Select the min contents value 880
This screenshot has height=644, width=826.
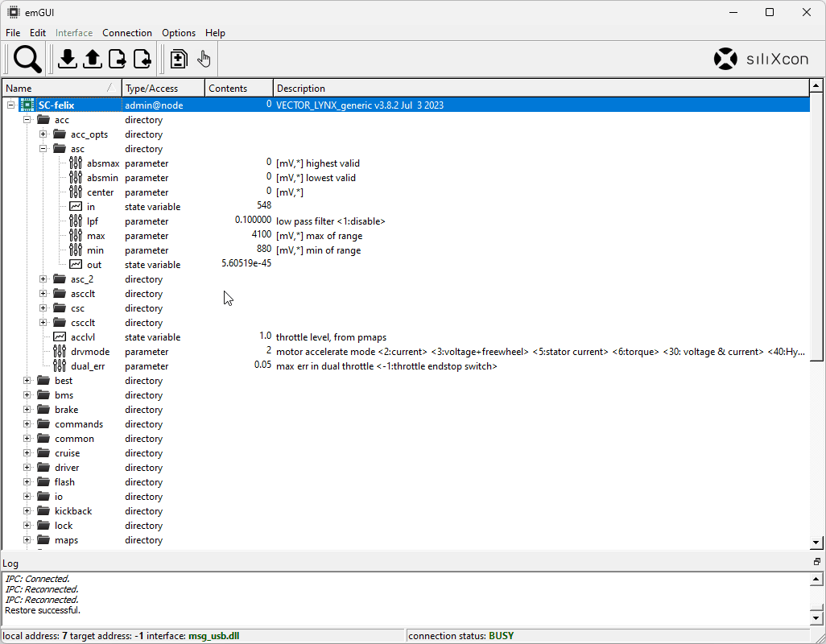click(264, 249)
